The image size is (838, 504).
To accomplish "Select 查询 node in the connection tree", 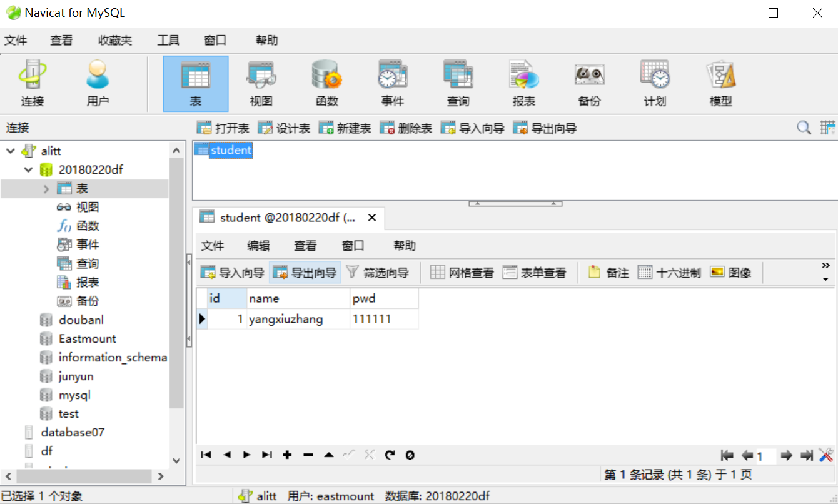I will [87, 263].
